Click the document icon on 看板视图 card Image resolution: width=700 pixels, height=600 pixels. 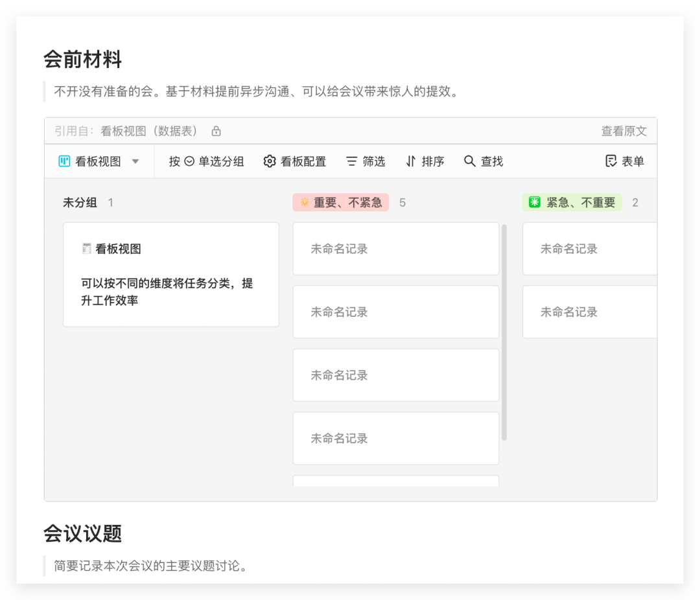point(87,248)
